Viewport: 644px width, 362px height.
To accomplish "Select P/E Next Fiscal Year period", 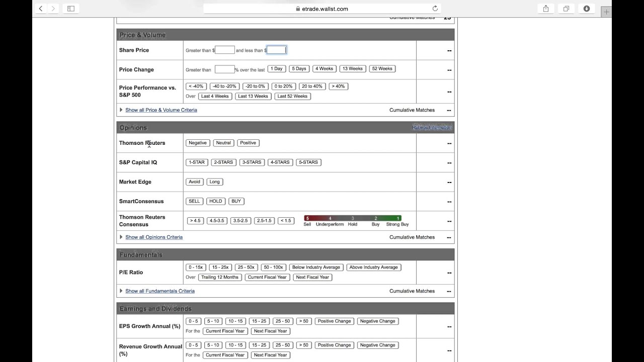I will (x=312, y=277).
